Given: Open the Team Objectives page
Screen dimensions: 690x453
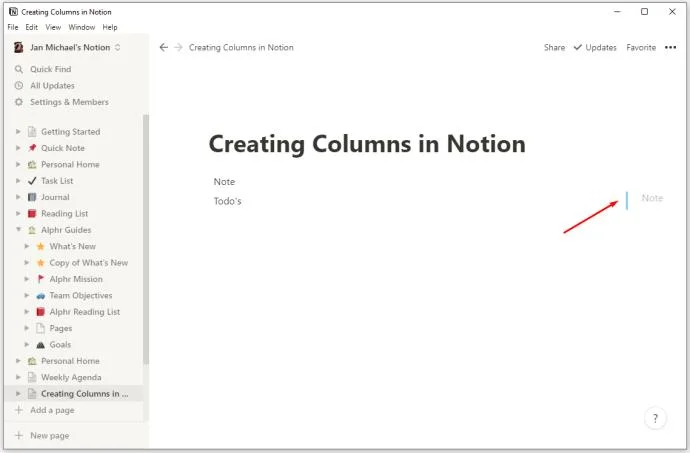Looking at the screenshot, I should 81,295.
